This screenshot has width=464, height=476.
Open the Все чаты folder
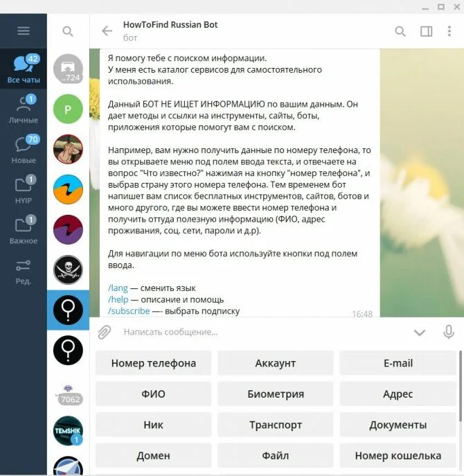tap(24, 69)
